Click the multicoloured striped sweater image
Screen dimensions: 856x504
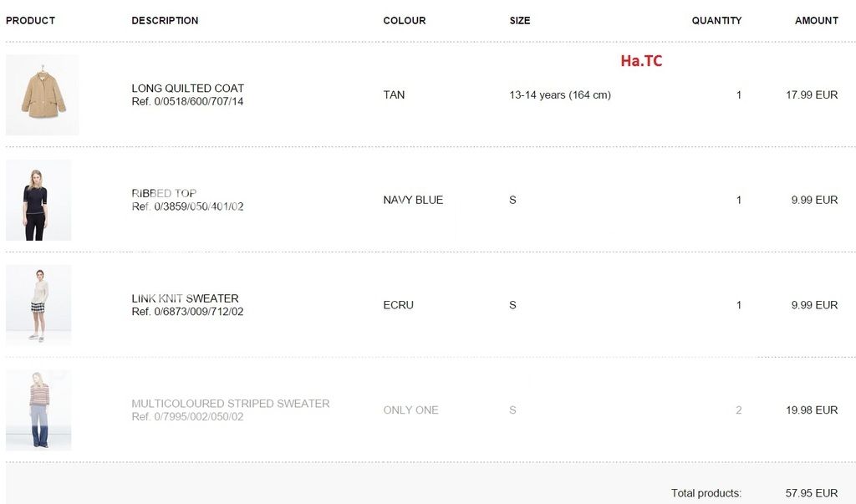[x=38, y=410]
